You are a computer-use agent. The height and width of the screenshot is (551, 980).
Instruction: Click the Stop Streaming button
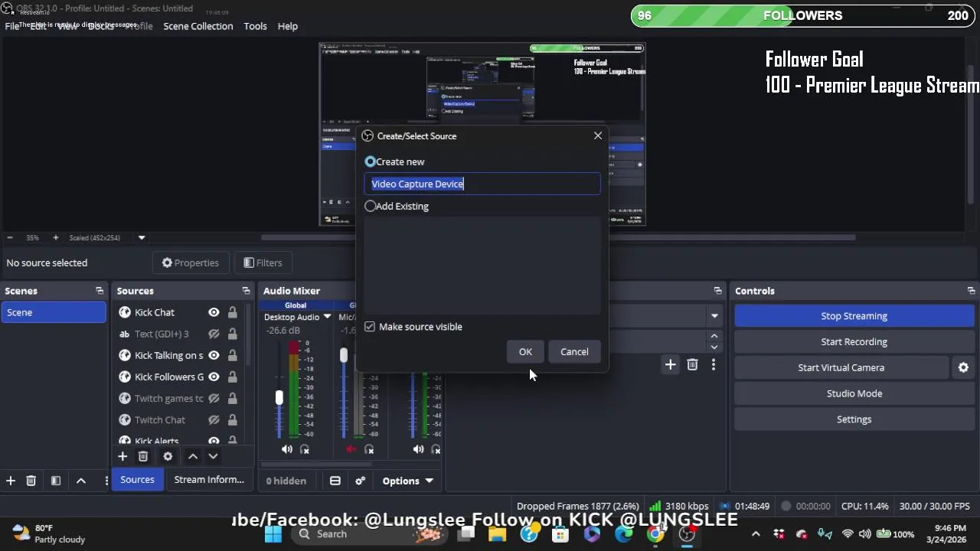[x=854, y=316]
